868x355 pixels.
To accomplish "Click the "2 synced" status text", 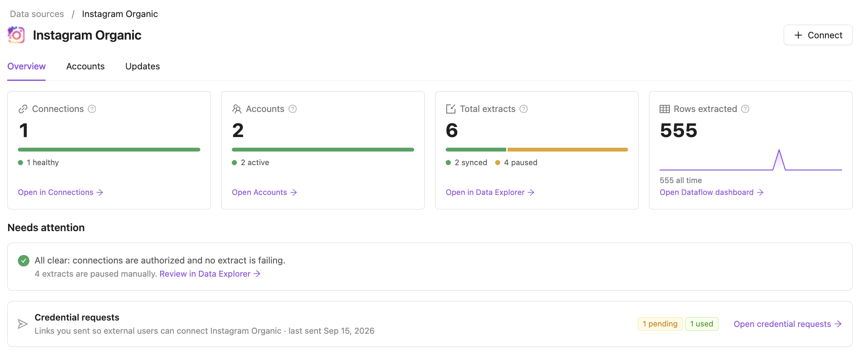I will tap(471, 163).
